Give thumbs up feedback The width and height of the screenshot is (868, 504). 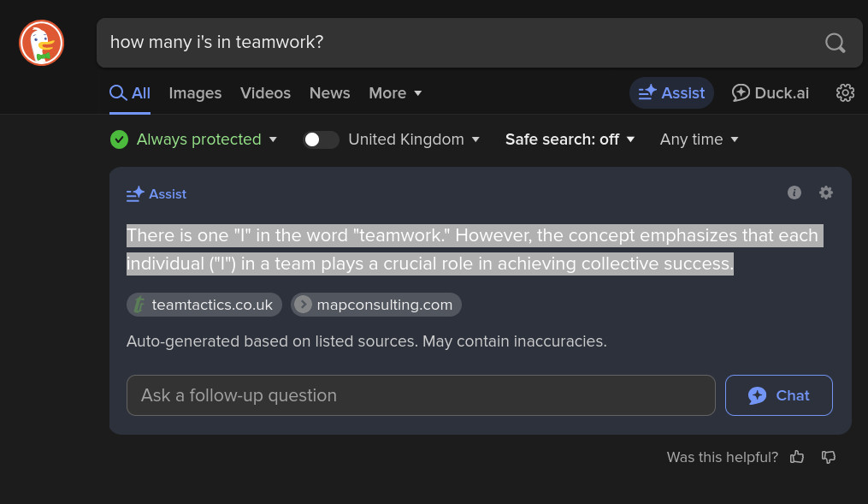click(x=797, y=457)
